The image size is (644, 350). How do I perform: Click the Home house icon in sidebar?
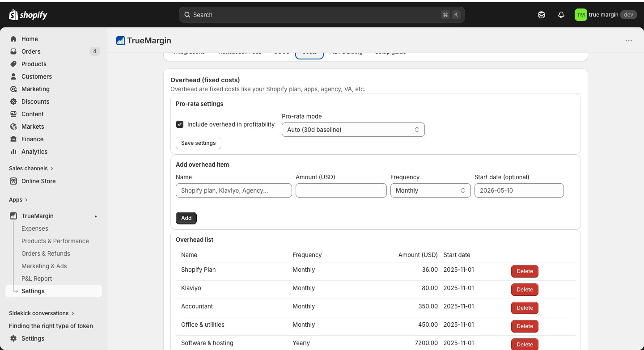13,39
